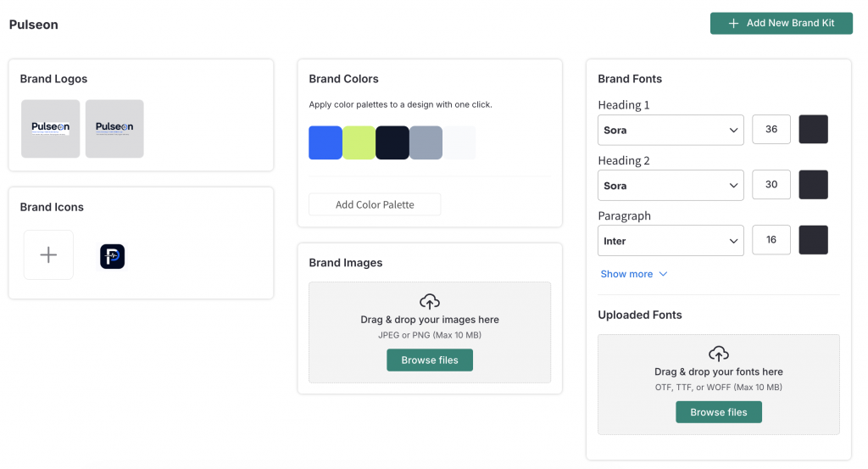Pick the lime green brand color swatch
This screenshot has width=868, height=469.
[x=359, y=142]
